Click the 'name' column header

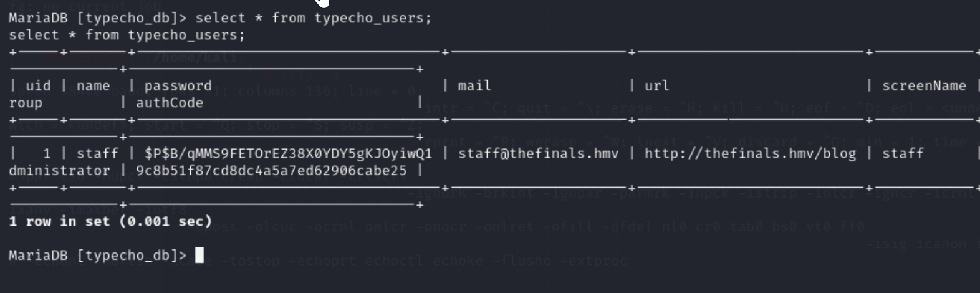coord(94,86)
